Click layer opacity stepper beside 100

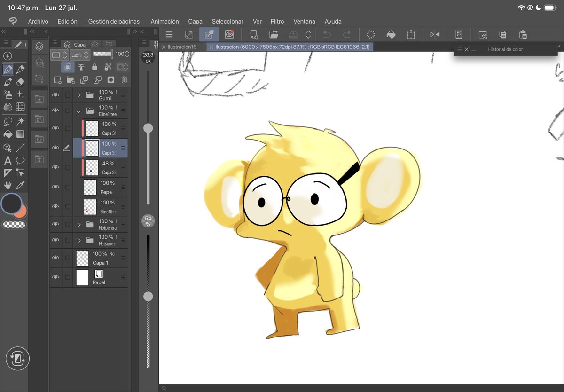point(127,55)
